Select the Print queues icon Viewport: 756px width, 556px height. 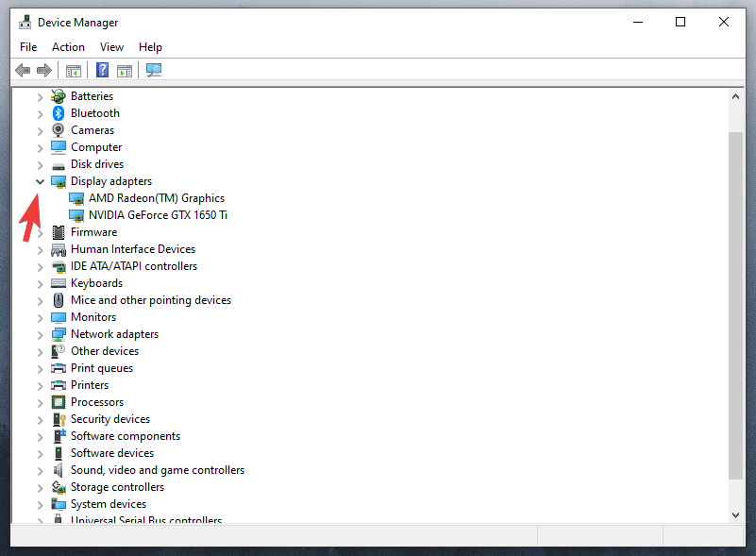coord(59,368)
